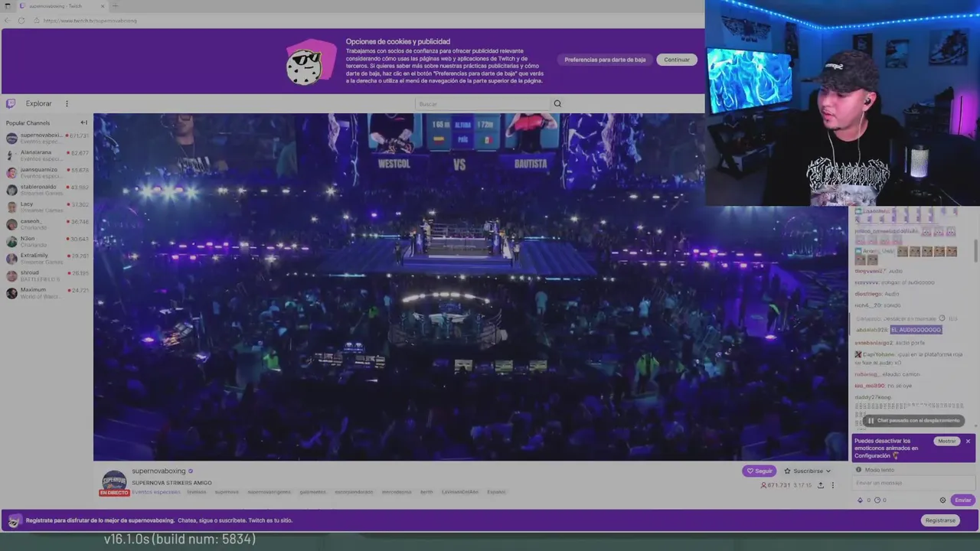
Task: Open the new tab plus button
Action: click(x=115, y=6)
